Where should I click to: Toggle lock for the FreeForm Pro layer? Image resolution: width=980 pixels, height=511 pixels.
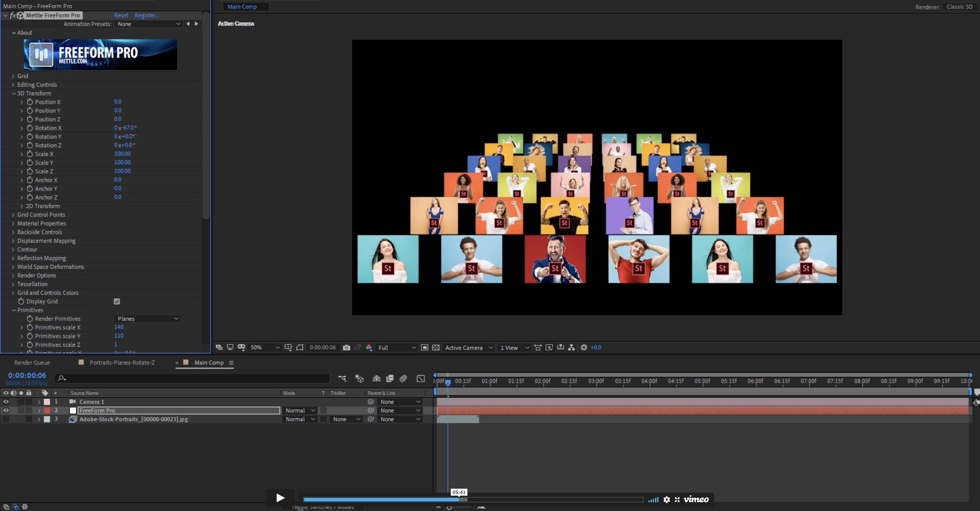[28, 411]
